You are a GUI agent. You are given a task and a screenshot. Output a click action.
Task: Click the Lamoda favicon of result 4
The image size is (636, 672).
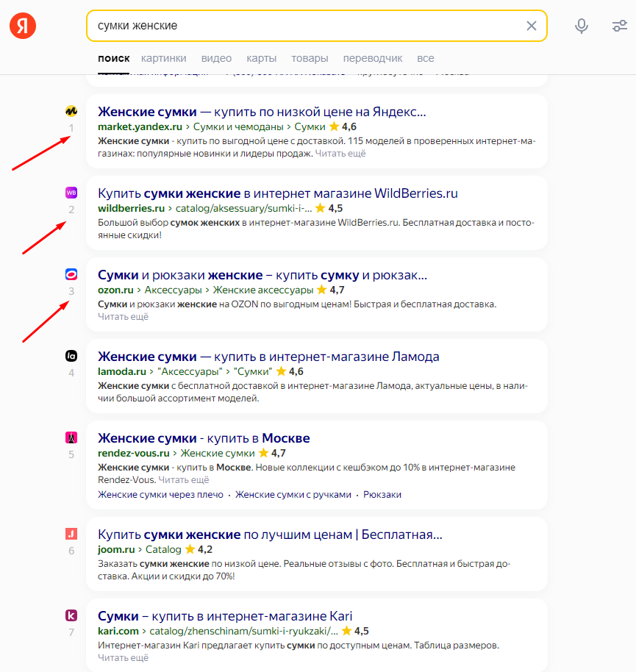pos(71,356)
